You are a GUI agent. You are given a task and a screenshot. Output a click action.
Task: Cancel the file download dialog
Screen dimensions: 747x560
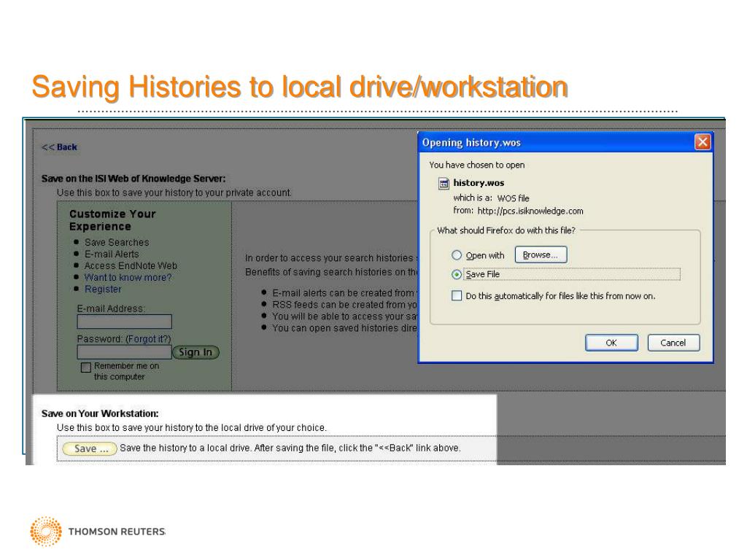[673, 343]
